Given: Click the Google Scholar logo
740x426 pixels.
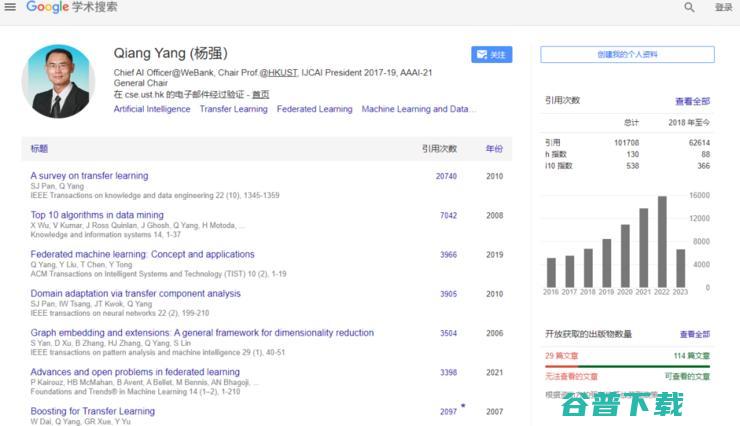Looking at the screenshot, I should point(72,7).
